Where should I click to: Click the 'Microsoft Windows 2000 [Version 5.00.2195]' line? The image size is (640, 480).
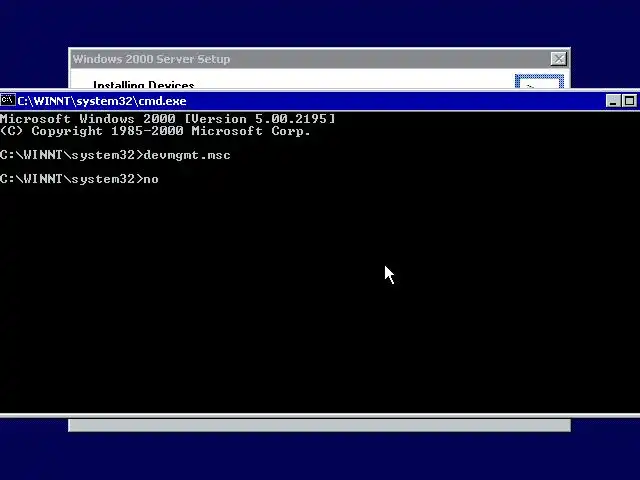(x=167, y=119)
